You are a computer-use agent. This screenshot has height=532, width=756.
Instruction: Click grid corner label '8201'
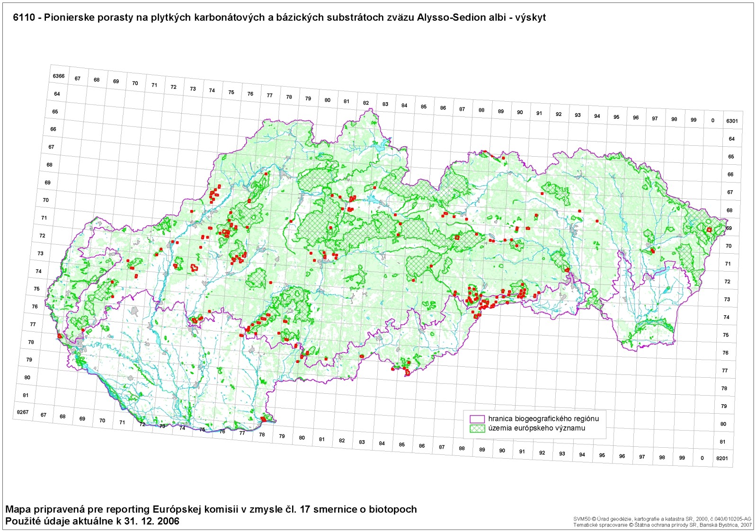[x=722, y=459]
